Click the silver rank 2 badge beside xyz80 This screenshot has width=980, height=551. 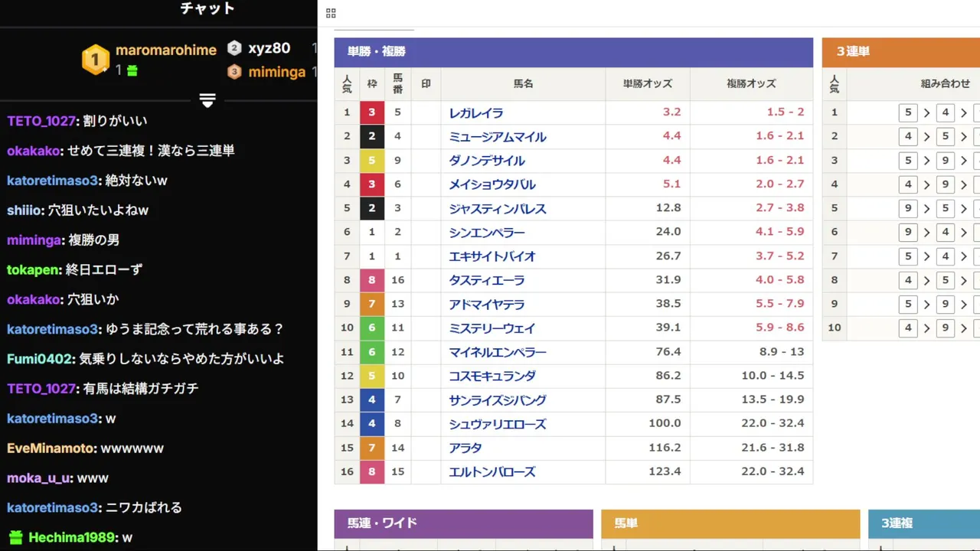pyautogui.click(x=234, y=48)
